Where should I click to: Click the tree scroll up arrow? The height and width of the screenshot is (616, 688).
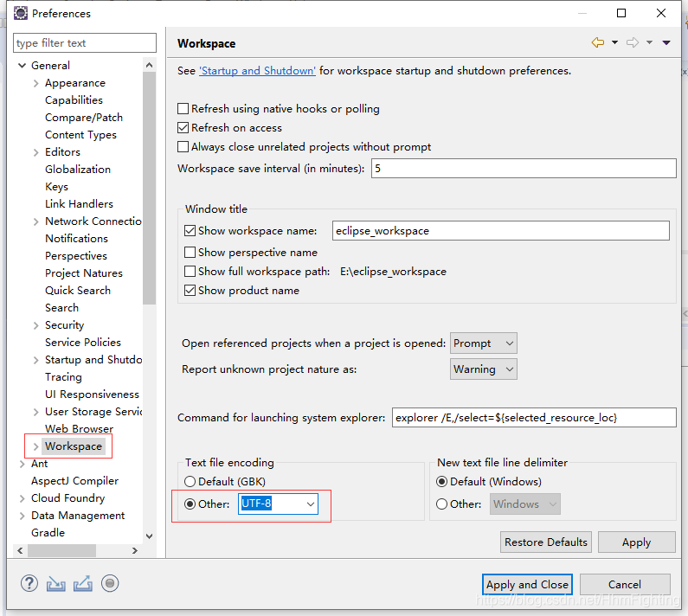point(149,66)
